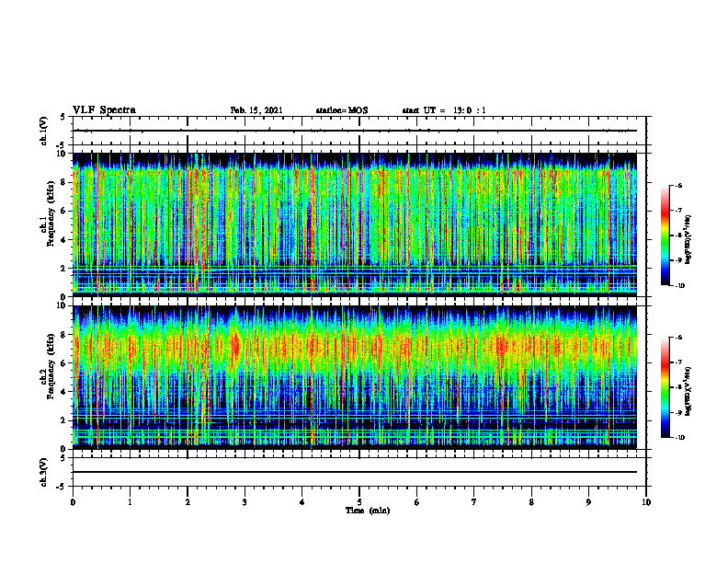The height and width of the screenshot is (563, 728).
Task: Click time axis tick label "6"
Action: (417, 502)
